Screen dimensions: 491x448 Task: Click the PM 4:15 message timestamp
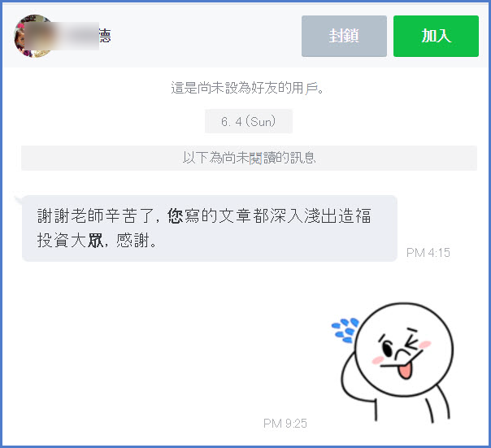pyautogui.click(x=428, y=253)
